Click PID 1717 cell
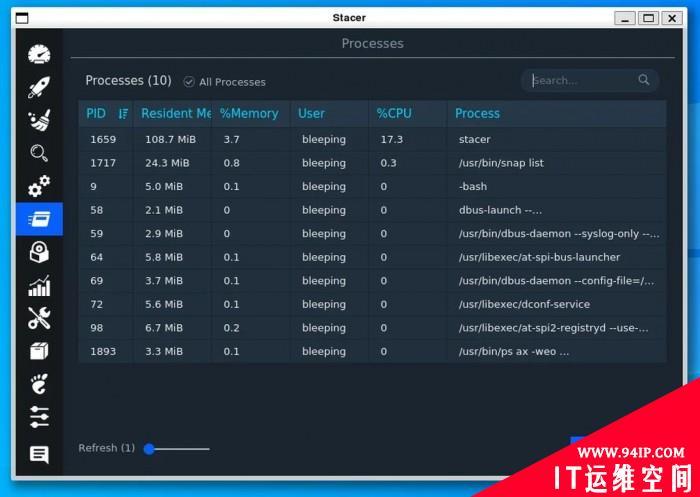The image size is (700, 497). [103, 163]
